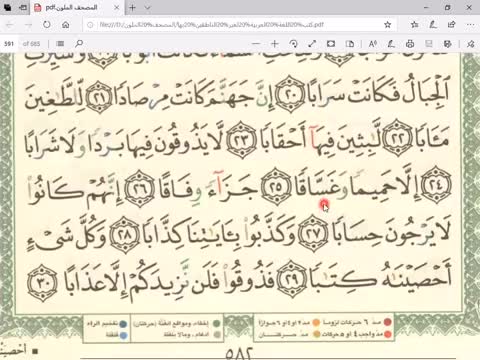Expand the tab previews chevron
Viewport: 480px width, 360px height.
(147, 7)
